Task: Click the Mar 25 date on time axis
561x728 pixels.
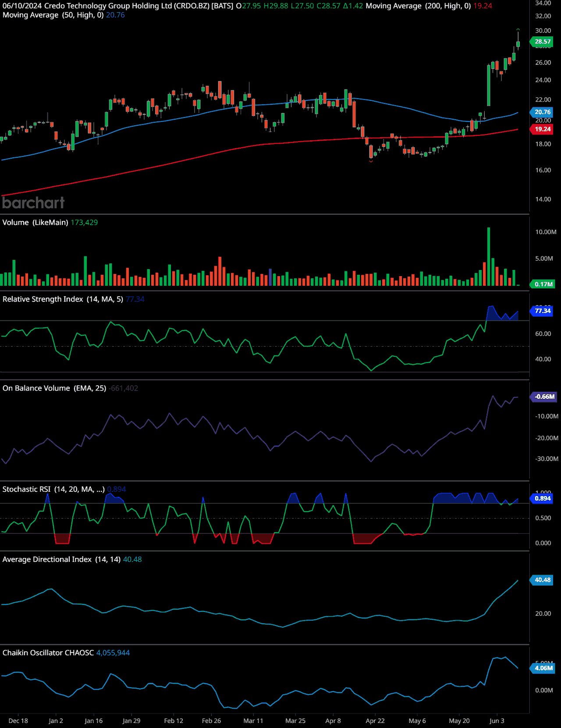Action: point(295,721)
